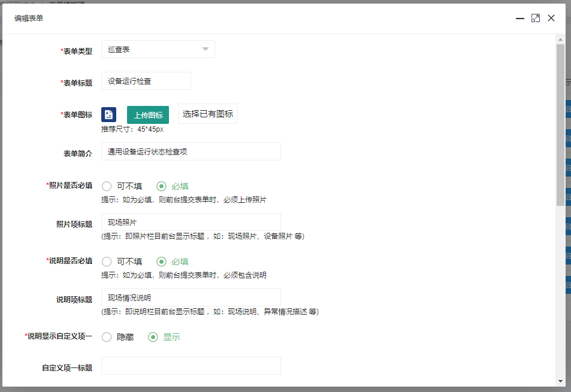Viewport: 571px width, 392px height.
Task: Click the scroll down arrow of dialog scrollbar
Action: click(x=560, y=381)
